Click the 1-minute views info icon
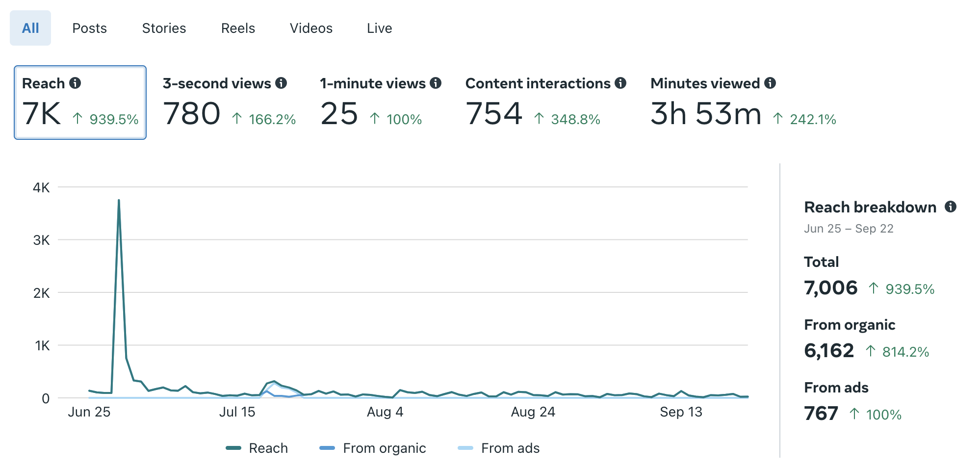 (436, 83)
